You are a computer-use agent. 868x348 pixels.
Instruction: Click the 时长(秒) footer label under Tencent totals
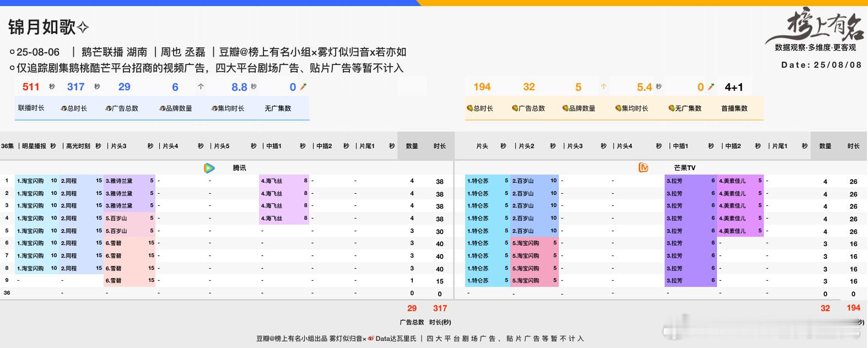point(440,322)
